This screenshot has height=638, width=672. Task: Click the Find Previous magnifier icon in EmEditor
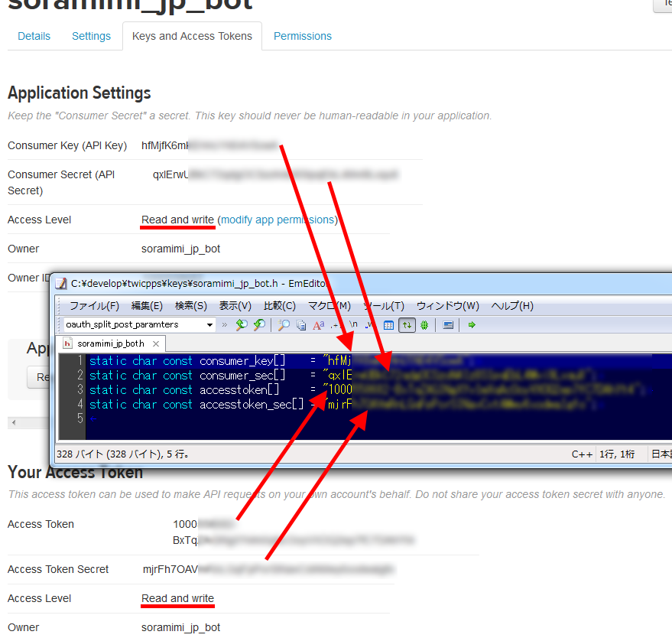[x=242, y=325]
